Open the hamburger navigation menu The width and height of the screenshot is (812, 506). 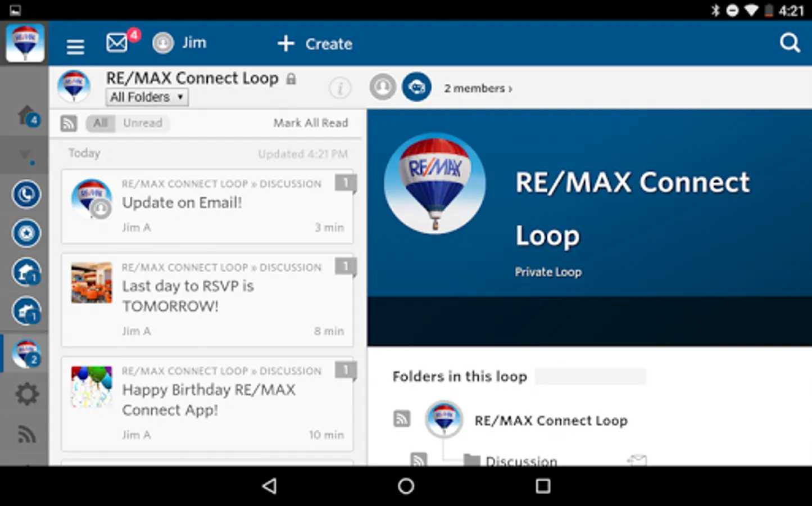coord(75,46)
